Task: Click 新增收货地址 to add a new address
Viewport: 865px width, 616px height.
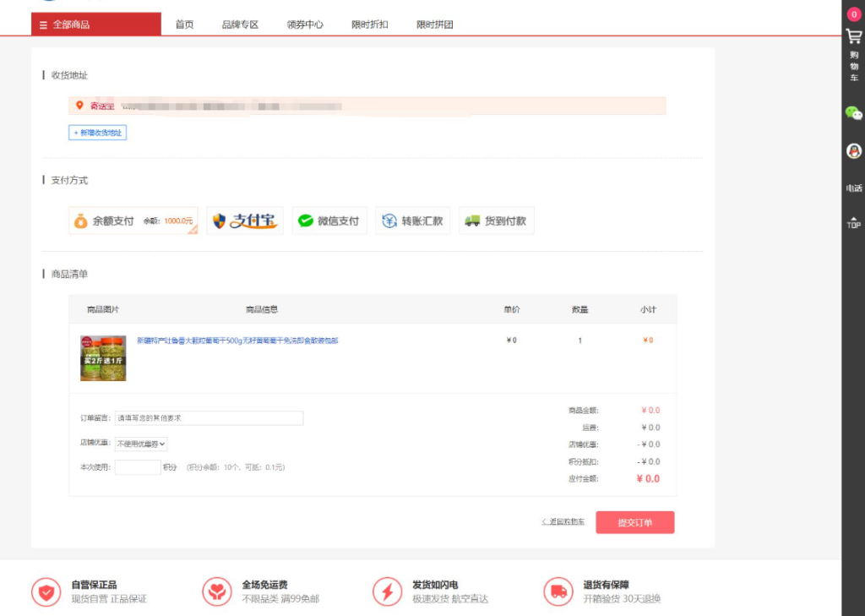Action: [97, 133]
